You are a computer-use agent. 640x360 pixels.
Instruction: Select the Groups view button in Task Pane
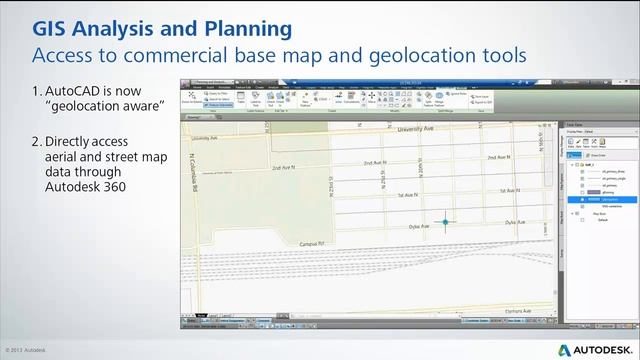tap(575, 155)
